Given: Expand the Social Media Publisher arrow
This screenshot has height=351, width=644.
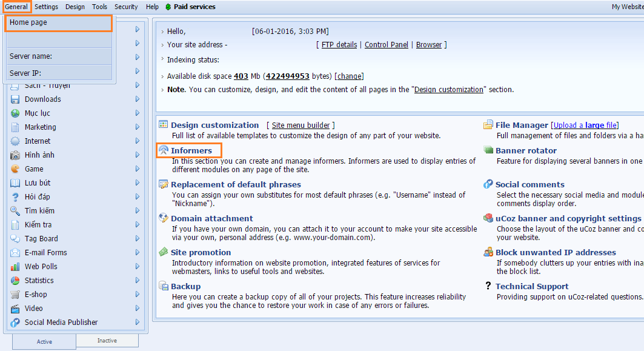Looking at the screenshot, I should coord(138,323).
